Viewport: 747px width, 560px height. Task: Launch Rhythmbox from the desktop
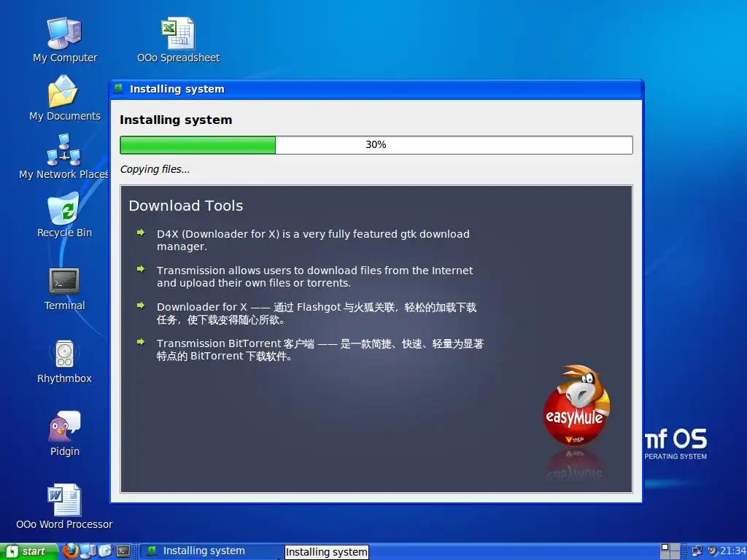[x=64, y=362]
